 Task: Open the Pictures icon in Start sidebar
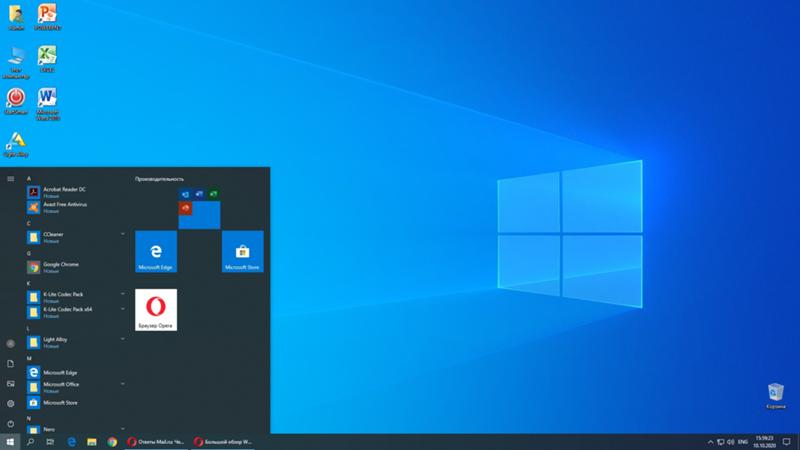coord(11,384)
